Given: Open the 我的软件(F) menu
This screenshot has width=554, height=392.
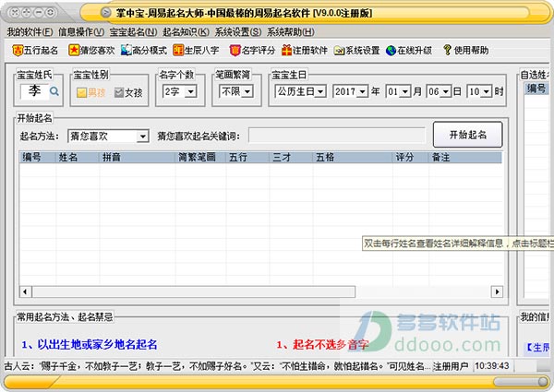Looking at the screenshot, I should pos(30,32).
